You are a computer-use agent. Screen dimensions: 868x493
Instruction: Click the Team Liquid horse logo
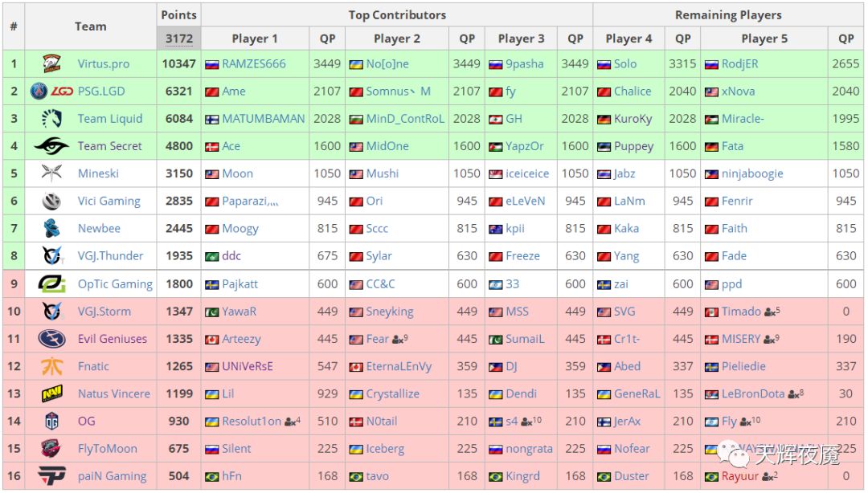tap(51, 118)
